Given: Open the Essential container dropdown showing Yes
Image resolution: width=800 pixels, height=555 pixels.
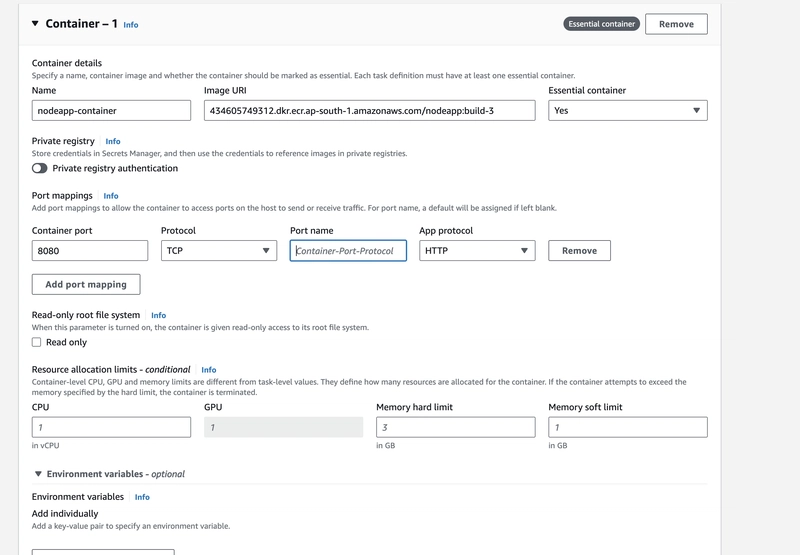Looking at the screenshot, I should pos(628,111).
